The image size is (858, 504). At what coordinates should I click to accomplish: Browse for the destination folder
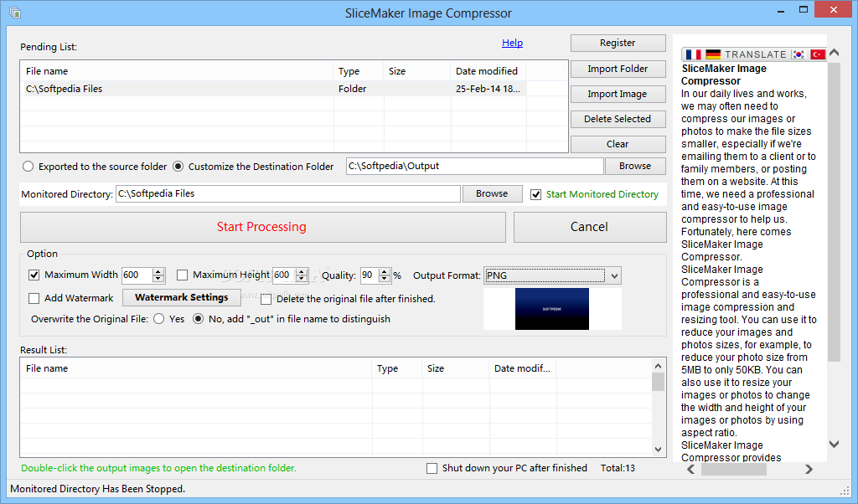[635, 166]
